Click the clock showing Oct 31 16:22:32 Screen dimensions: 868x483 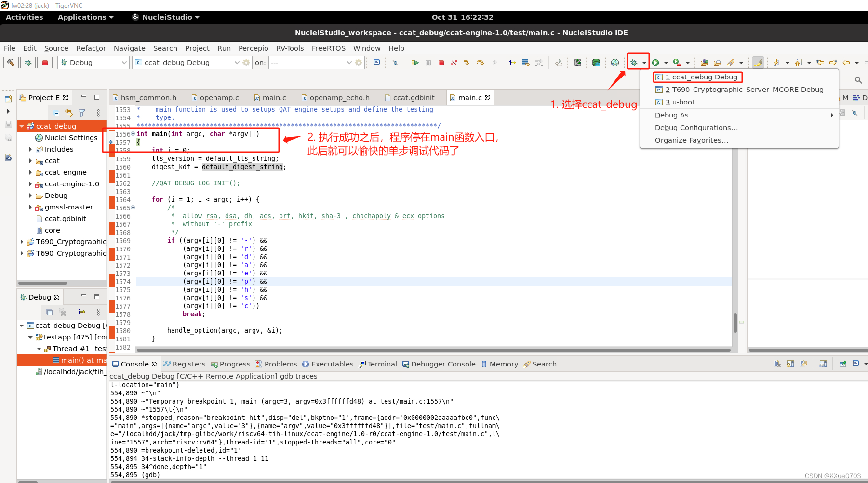coord(463,17)
